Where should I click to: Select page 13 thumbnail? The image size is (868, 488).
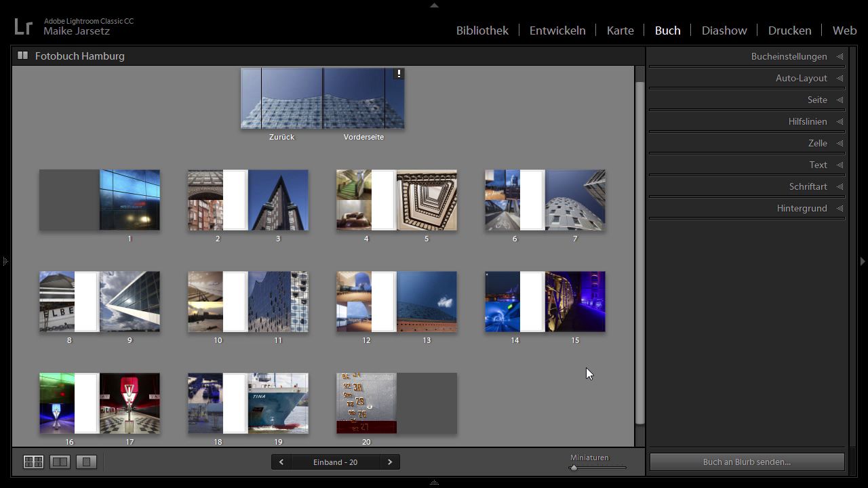(427, 302)
